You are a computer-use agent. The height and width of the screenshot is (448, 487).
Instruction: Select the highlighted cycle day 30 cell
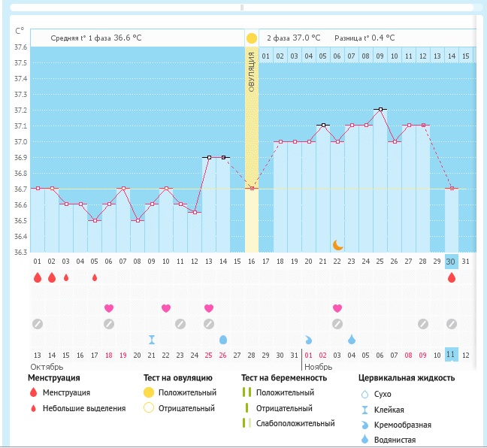[451, 261]
